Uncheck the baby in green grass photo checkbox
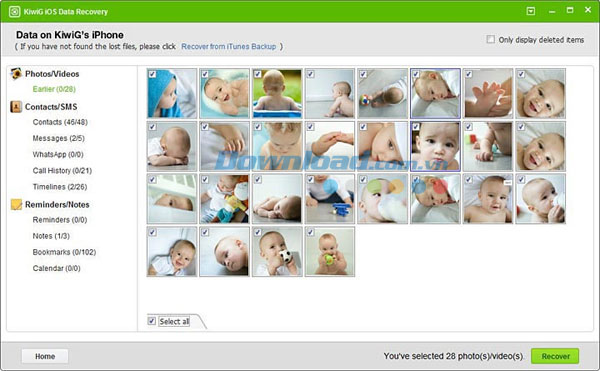The width and height of the screenshot is (600, 371). [x=258, y=74]
